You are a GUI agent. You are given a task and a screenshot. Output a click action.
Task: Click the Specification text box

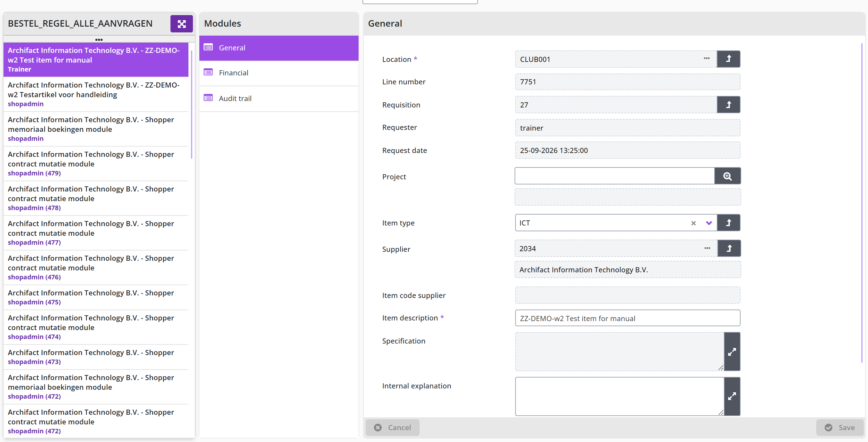(619, 352)
